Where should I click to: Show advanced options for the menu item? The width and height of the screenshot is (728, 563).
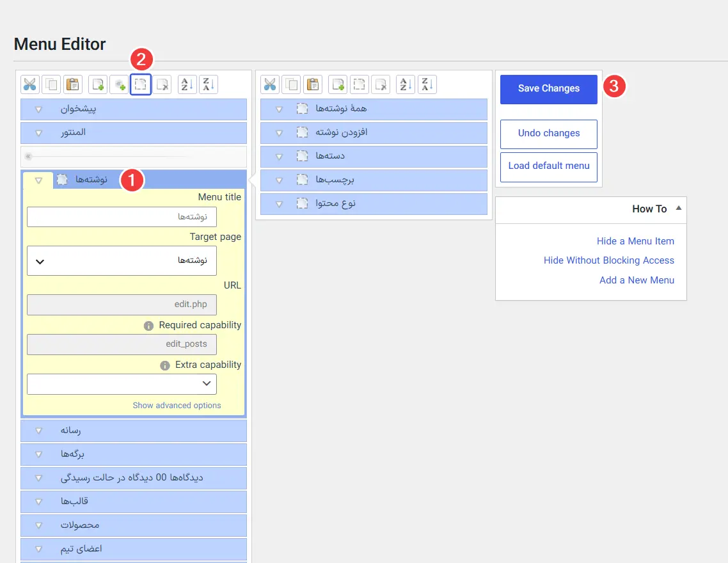pos(177,405)
